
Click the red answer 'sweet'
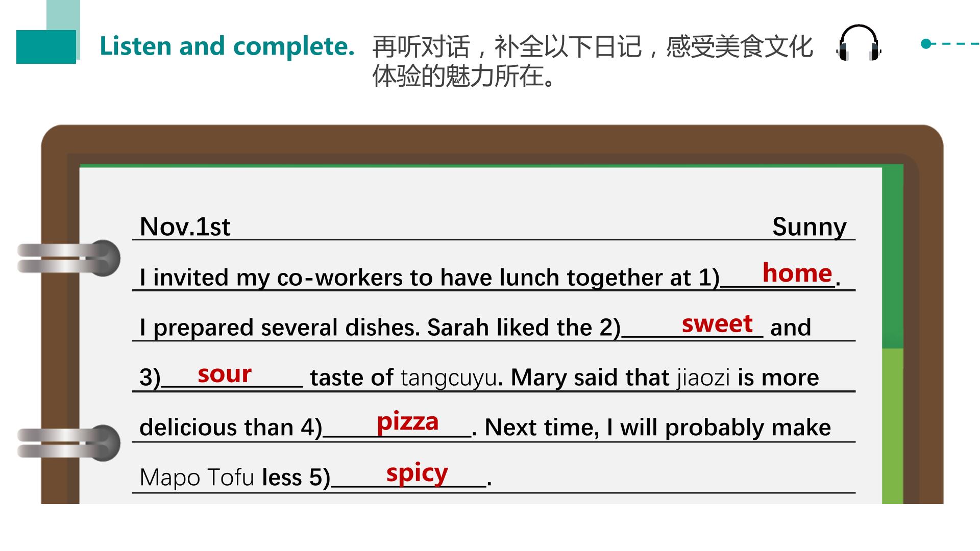tap(717, 323)
